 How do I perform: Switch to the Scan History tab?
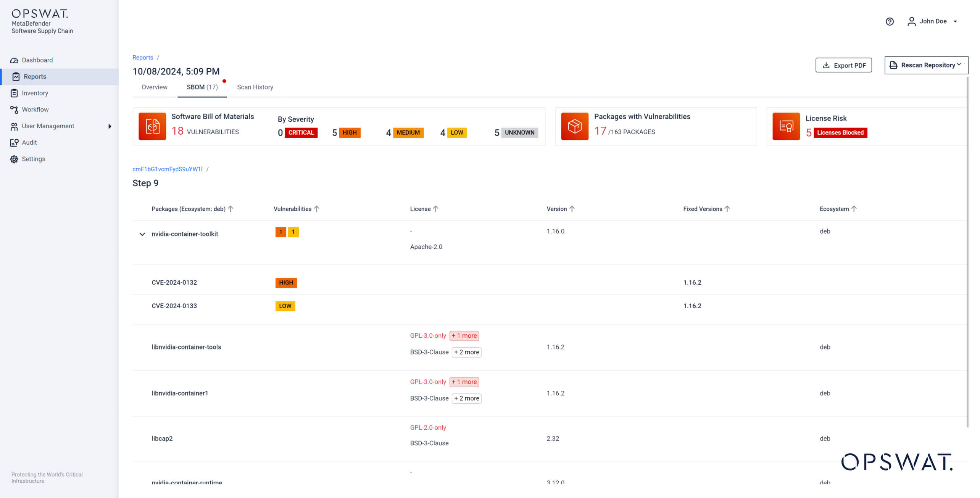[255, 87]
